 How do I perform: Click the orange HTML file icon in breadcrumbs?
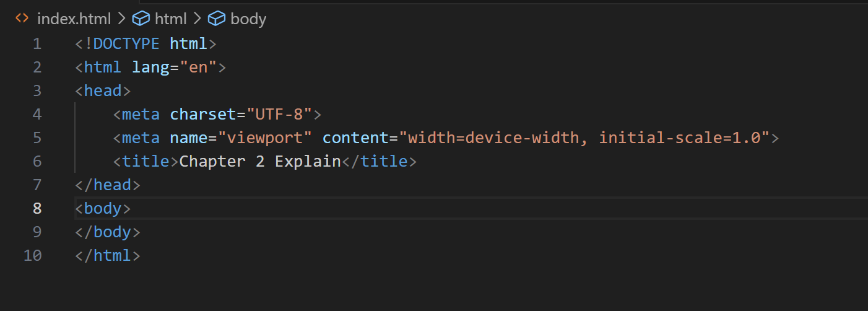click(x=22, y=19)
